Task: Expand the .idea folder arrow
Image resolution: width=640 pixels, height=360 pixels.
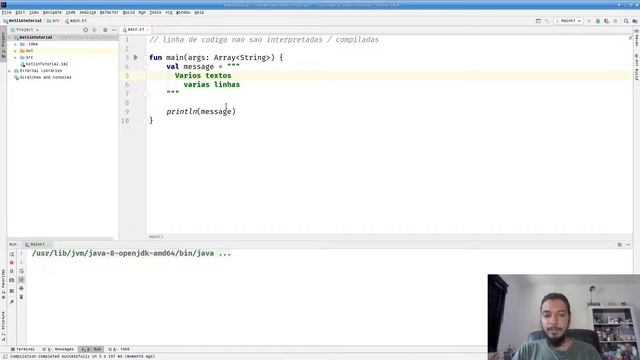Action: (16, 44)
